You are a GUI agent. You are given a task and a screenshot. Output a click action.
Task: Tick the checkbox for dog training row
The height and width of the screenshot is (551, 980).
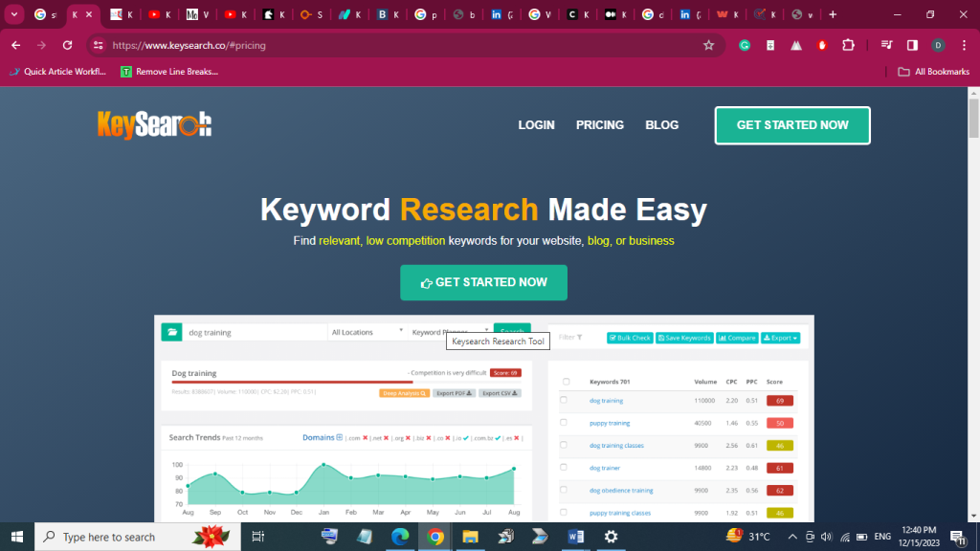click(x=564, y=400)
